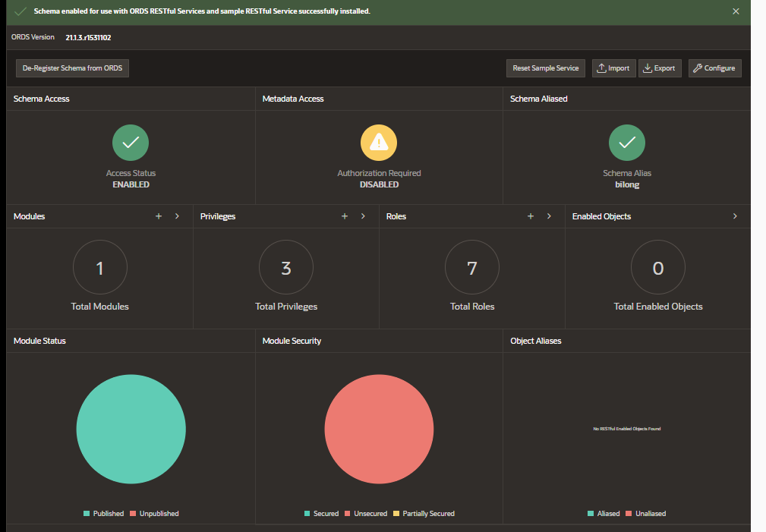Open Privileges list via chevron
The width and height of the screenshot is (766, 532).
[363, 216]
